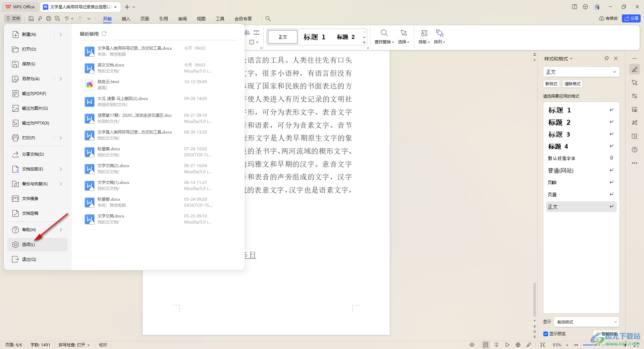
Task: Switch to page layout view in status bar
Action: [x=485, y=345]
